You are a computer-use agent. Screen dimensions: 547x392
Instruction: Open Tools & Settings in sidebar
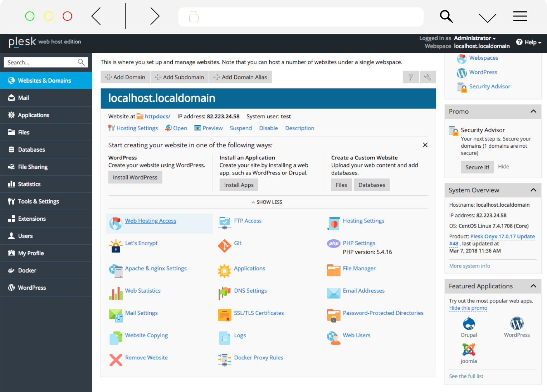pyautogui.click(x=46, y=201)
